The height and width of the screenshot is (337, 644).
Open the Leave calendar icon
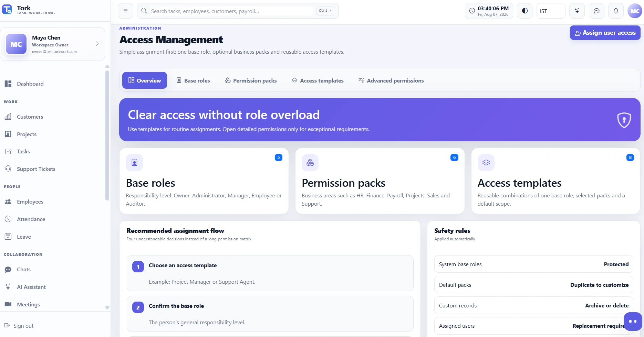(x=8, y=237)
